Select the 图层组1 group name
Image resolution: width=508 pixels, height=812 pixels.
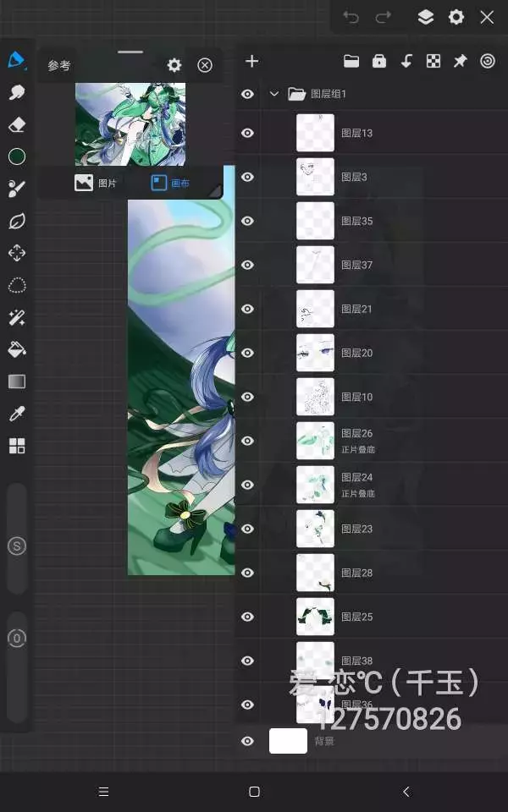329,94
